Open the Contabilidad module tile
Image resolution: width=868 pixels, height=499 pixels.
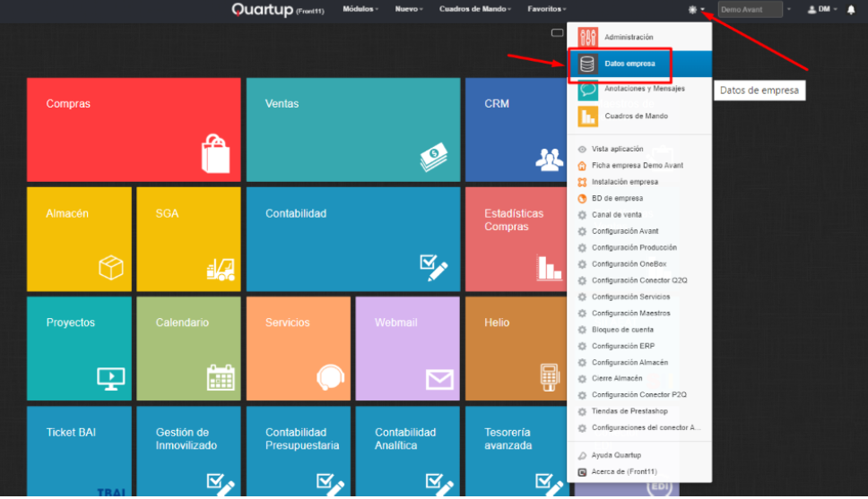tap(352, 238)
